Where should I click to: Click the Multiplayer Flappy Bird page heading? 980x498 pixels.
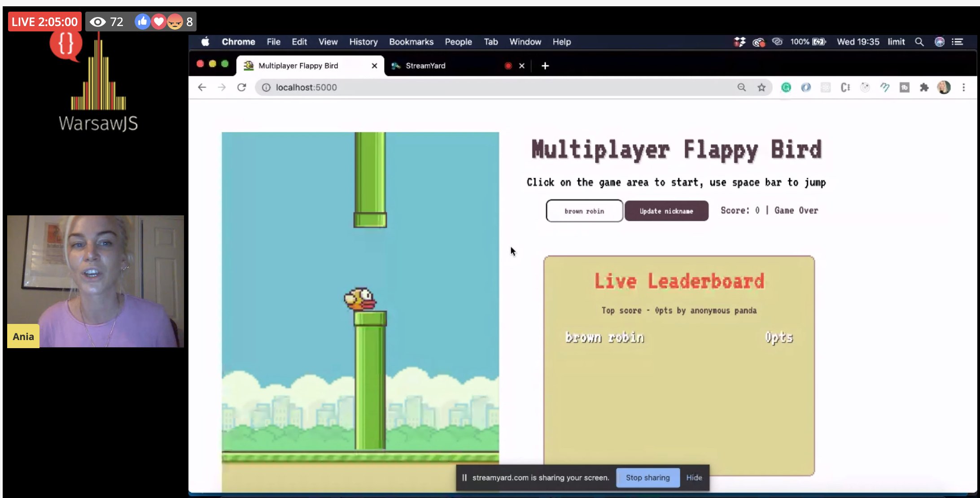coord(676,150)
